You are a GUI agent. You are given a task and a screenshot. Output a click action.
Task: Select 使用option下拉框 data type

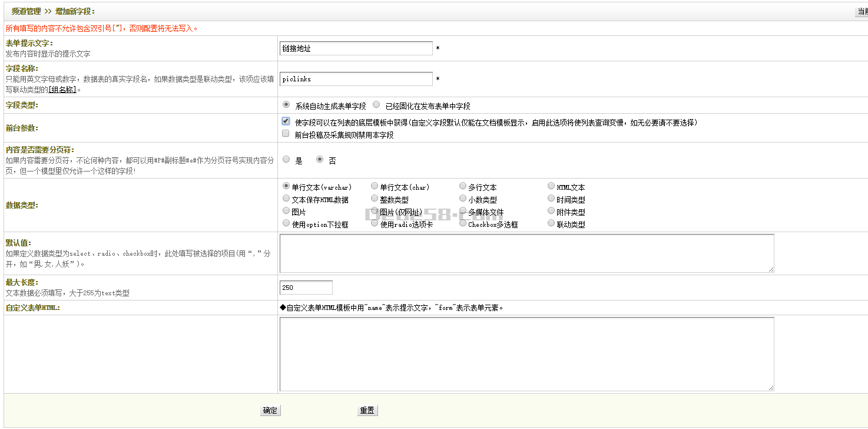click(286, 223)
